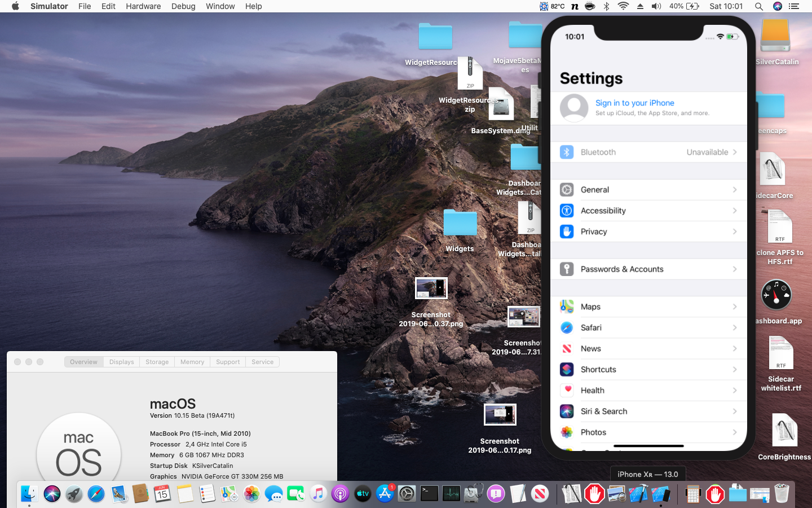Open Apple TV app in the Dock
This screenshot has height=508, width=812.
(x=363, y=494)
